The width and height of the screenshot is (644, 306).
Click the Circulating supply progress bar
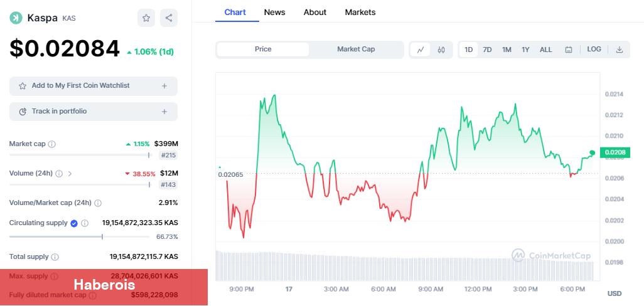(x=79, y=236)
